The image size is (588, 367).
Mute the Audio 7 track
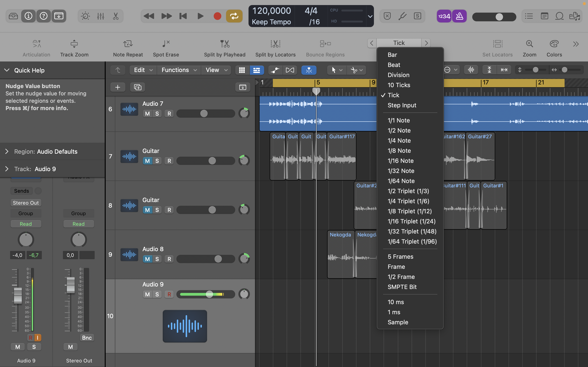click(x=147, y=114)
